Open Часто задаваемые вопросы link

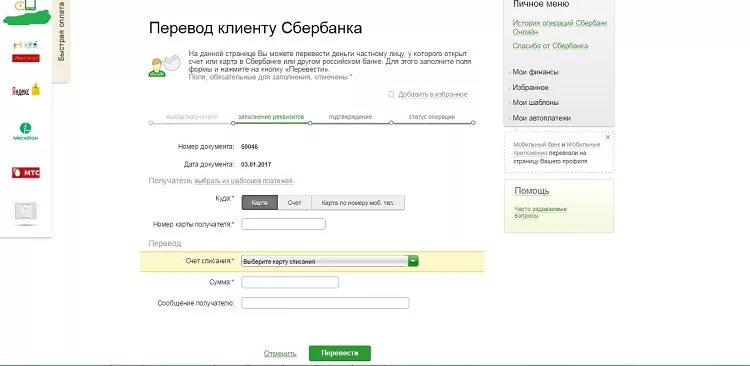tap(540, 212)
